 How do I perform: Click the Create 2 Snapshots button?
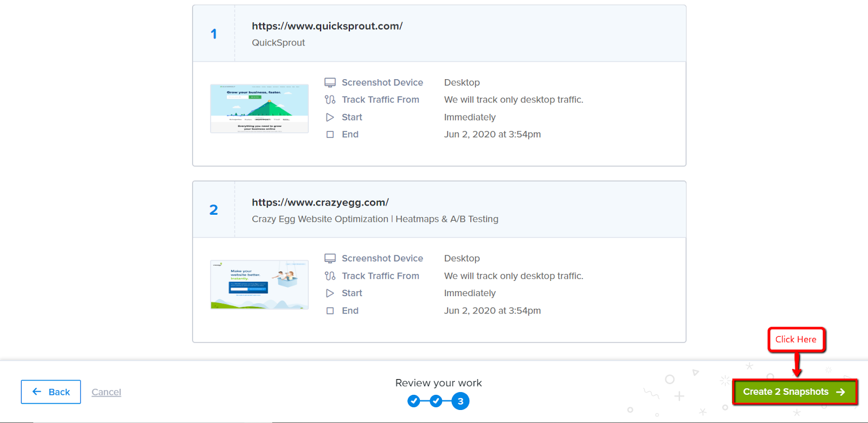[795, 392]
